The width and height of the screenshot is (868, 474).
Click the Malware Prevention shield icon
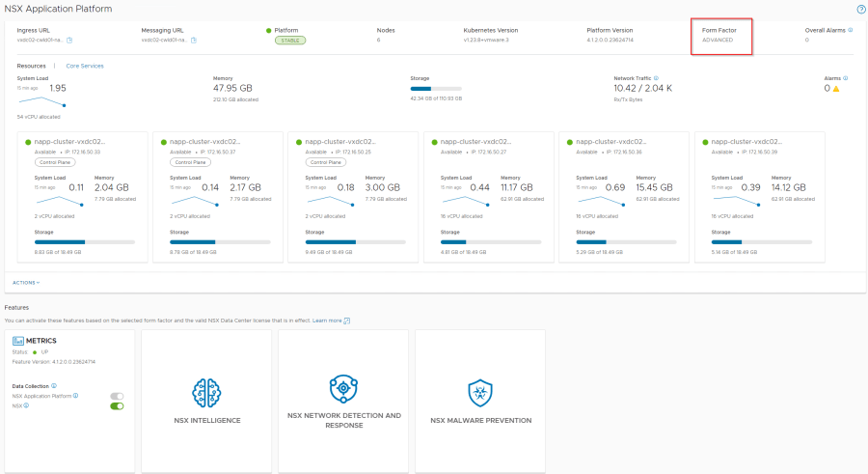point(480,393)
